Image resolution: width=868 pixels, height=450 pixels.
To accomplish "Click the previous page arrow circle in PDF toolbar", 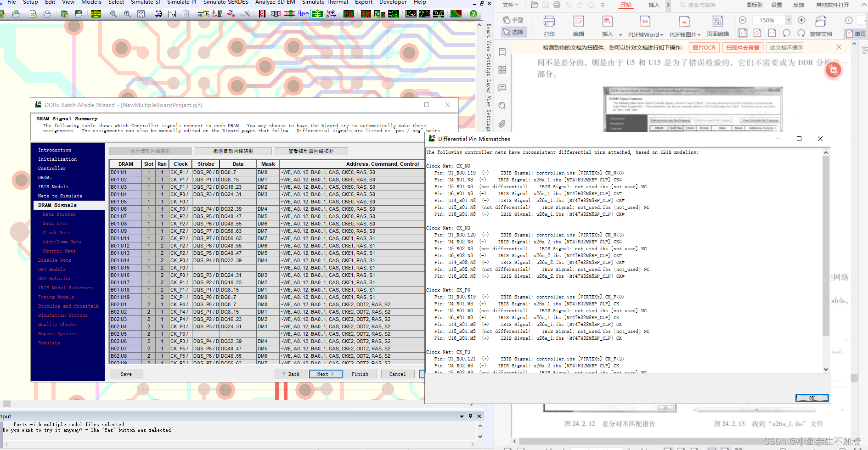I will point(849,20).
